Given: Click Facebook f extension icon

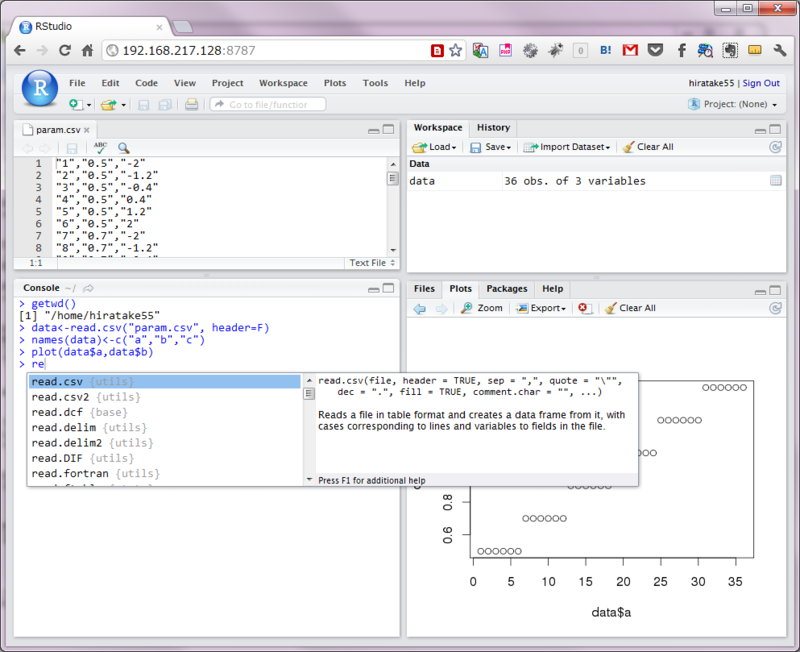Looking at the screenshot, I should pyautogui.click(x=681, y=50).
